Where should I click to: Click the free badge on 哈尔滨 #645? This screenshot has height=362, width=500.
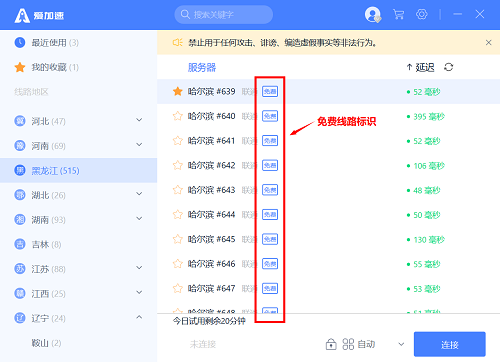click(x=270, y=239)
